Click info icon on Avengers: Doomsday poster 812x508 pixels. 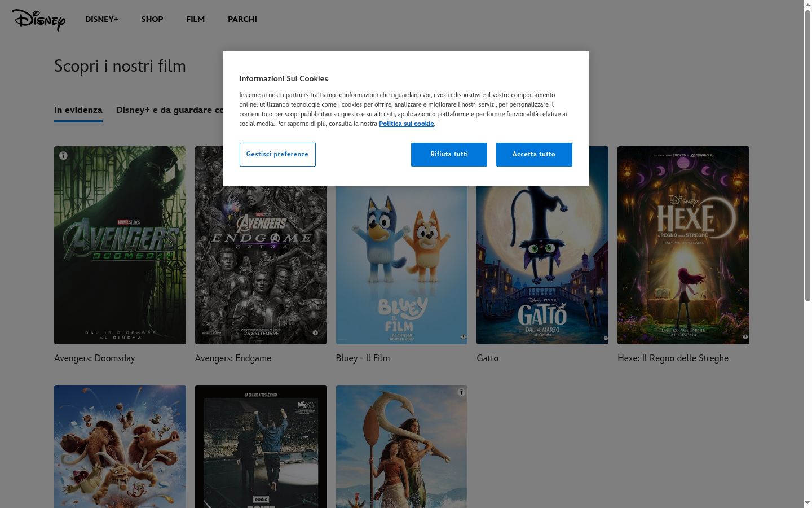63,155
